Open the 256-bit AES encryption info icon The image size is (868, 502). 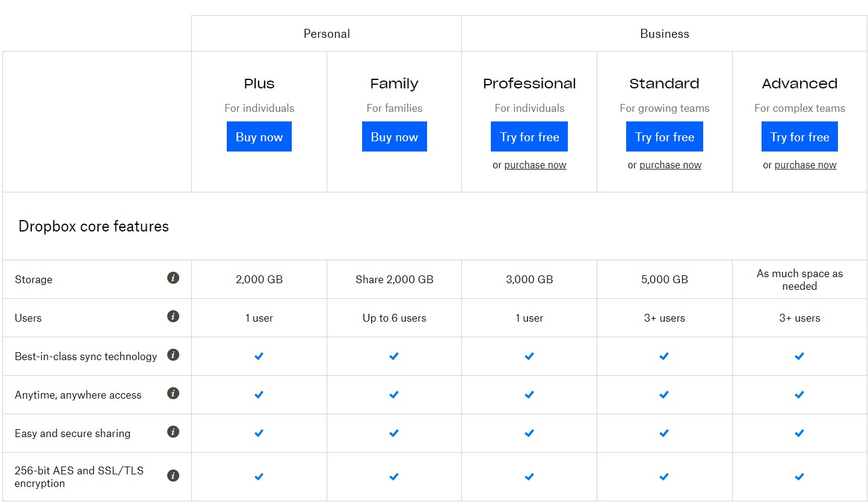click(x=173, y=475)
